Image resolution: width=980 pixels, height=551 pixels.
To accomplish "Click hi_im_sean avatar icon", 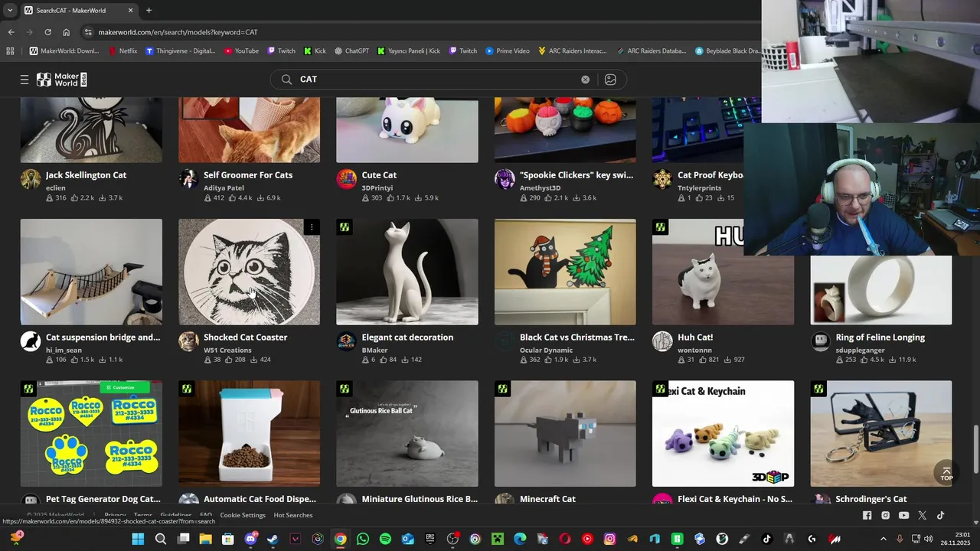I will click(x=31, y=341).
